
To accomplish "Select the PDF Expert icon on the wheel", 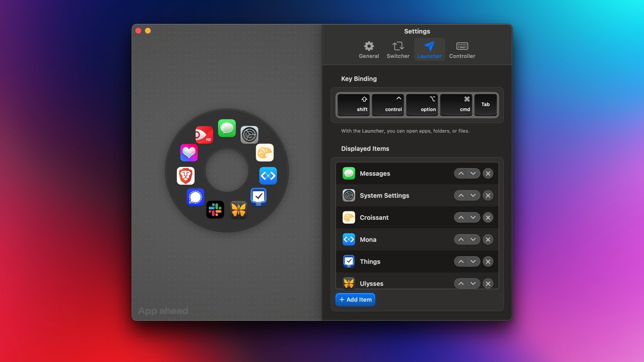I will [x=204, y=135].
